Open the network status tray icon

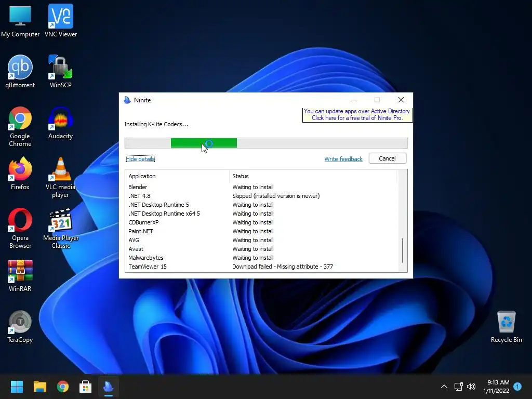(x=459, y=387)
